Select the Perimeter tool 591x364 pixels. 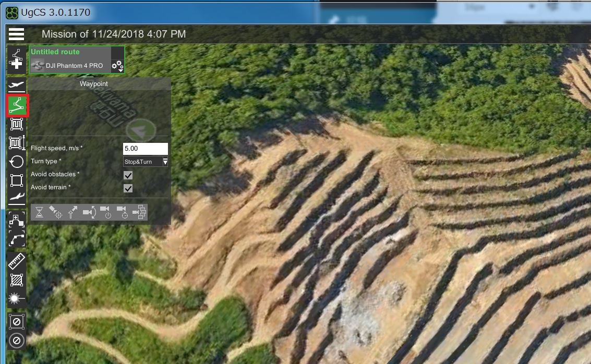point(17,180)
